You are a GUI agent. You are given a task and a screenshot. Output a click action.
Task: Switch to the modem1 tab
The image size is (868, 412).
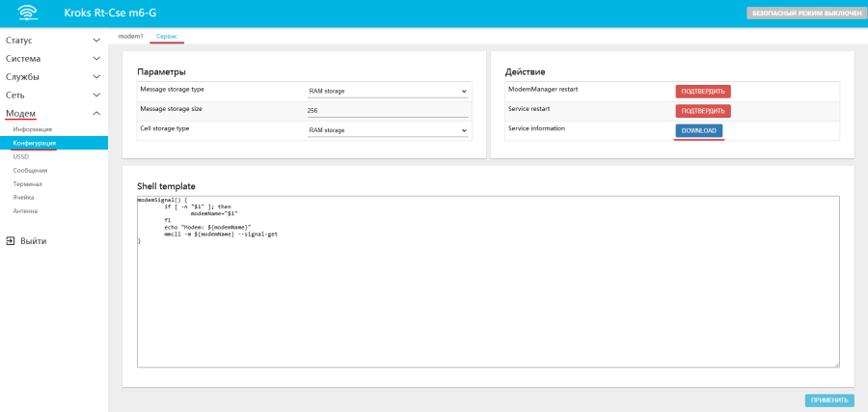tap(130, 36)
